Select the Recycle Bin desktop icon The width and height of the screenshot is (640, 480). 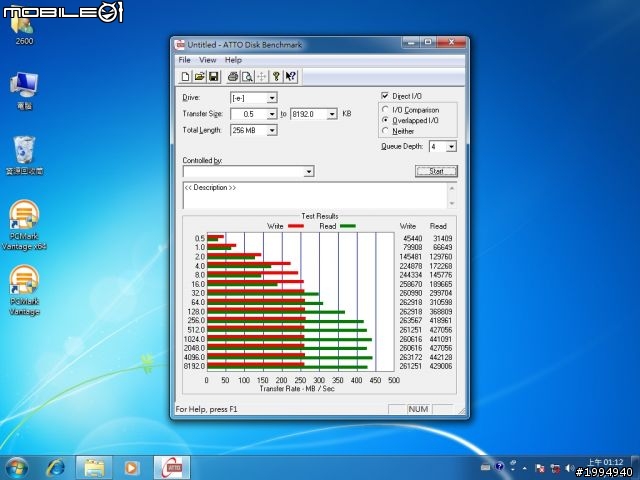[x=24, y=156]
